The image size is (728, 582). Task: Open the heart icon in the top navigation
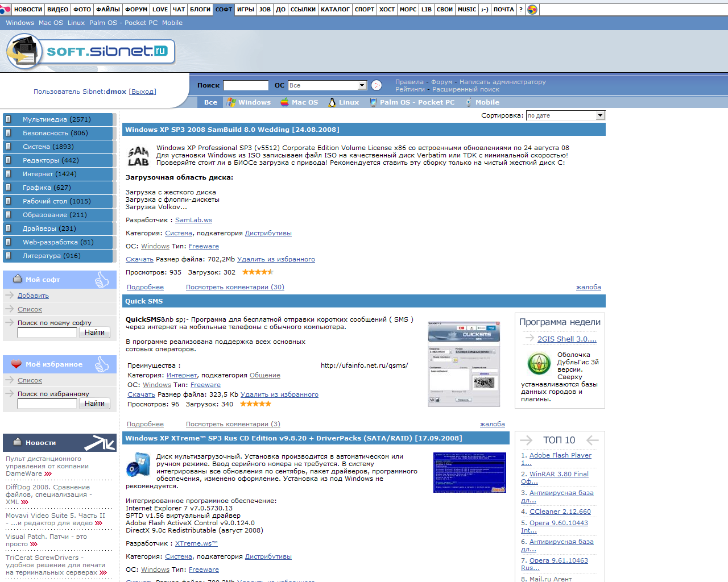click(x=5, y=9)
